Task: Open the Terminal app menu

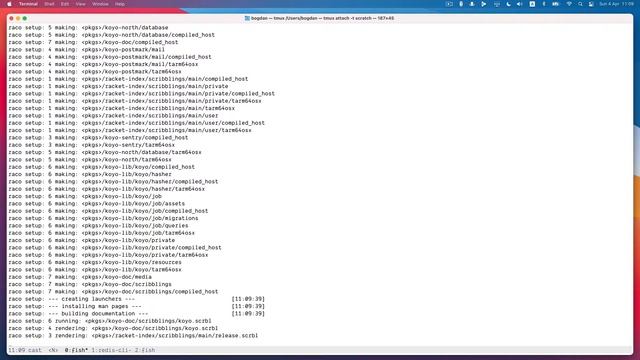Action: [x=28, y=4]
